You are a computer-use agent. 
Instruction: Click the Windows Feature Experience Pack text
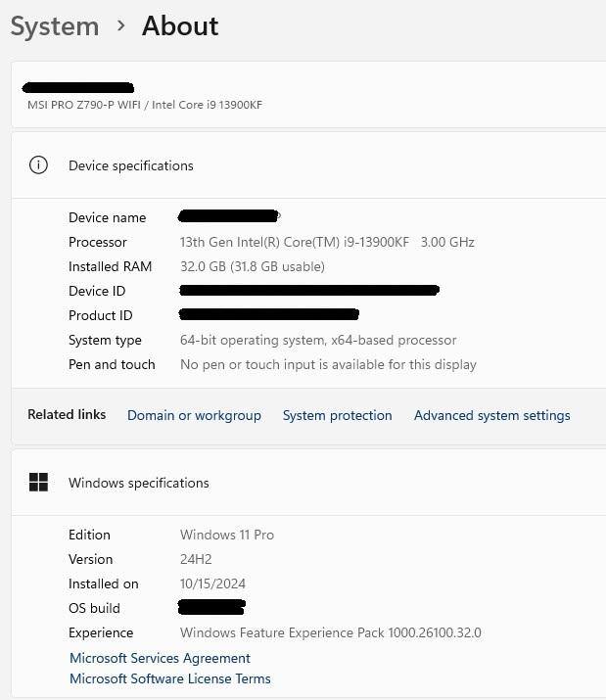(x=330, y=632)
